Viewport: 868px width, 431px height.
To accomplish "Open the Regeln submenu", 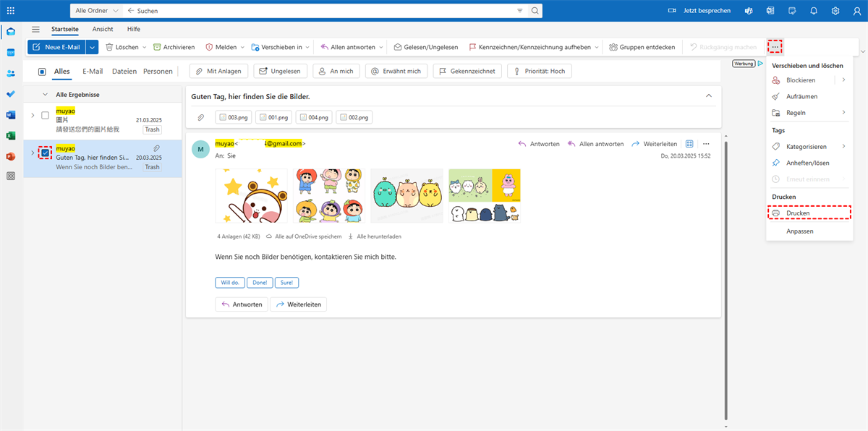I will coord(809,113).
